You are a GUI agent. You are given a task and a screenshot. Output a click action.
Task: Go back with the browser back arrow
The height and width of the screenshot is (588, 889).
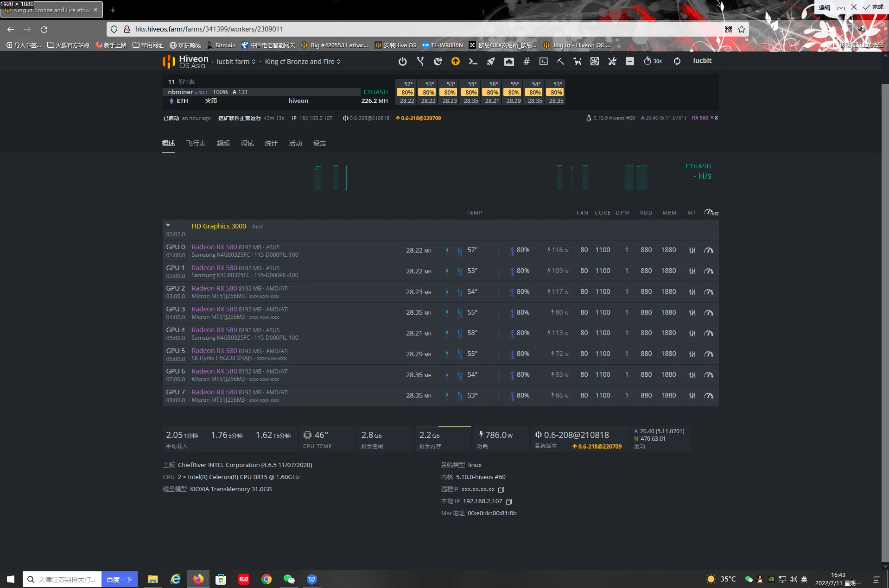tap(11, 29)
